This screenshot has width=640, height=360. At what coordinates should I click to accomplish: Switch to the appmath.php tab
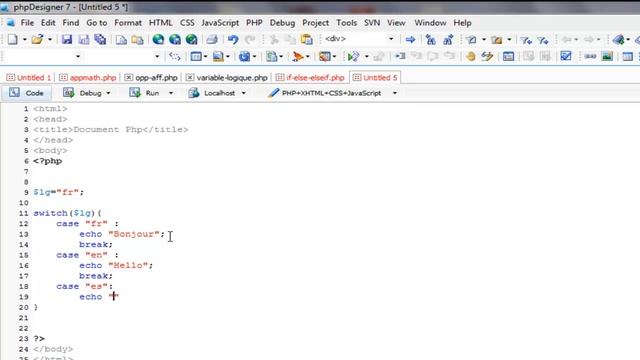tap(88, 78)
